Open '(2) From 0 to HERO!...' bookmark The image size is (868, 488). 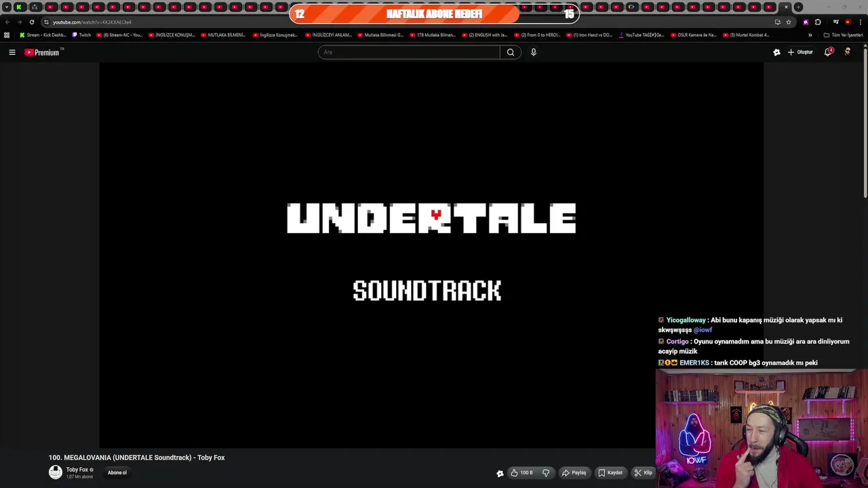point(537,35)
